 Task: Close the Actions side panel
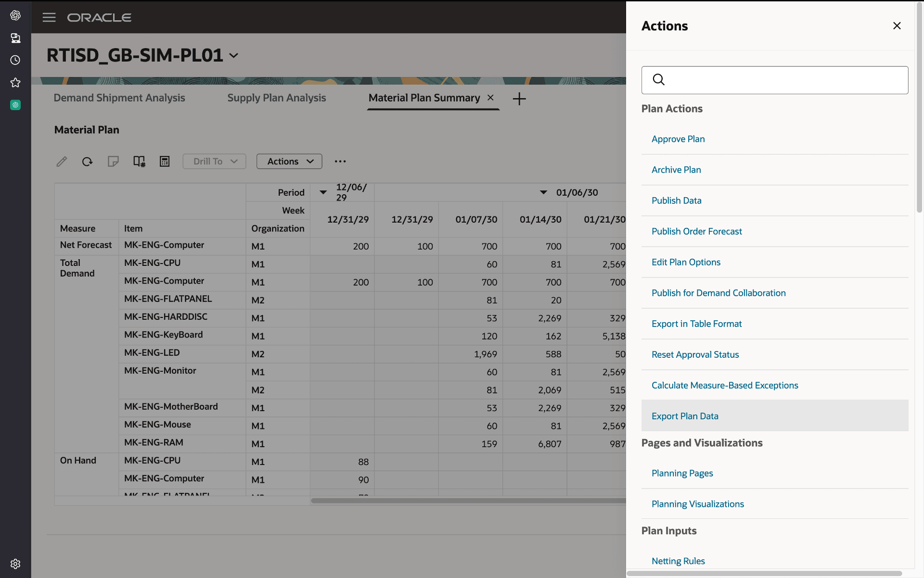click(x=897, y=26)
